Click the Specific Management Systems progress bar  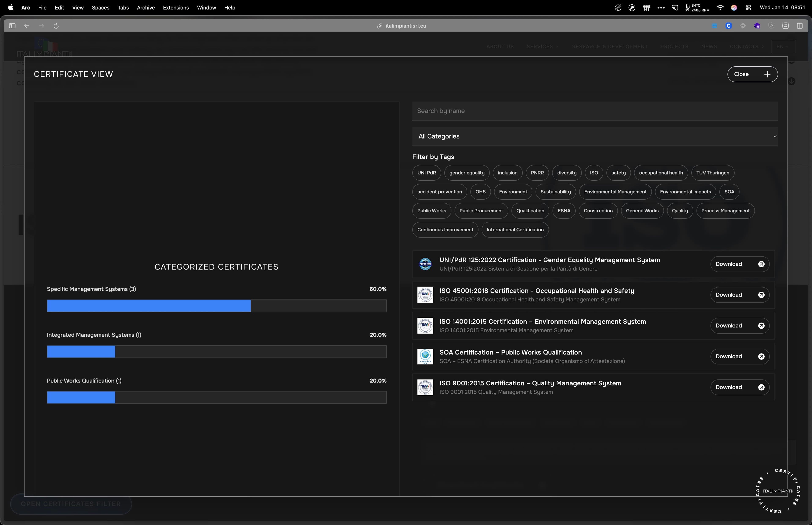click(x=216, y=306)
